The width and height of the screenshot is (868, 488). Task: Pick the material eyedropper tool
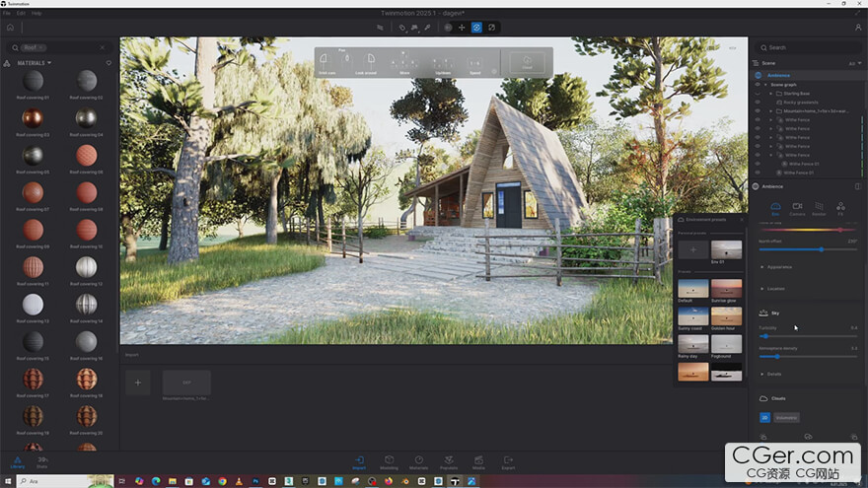[427, 28]
